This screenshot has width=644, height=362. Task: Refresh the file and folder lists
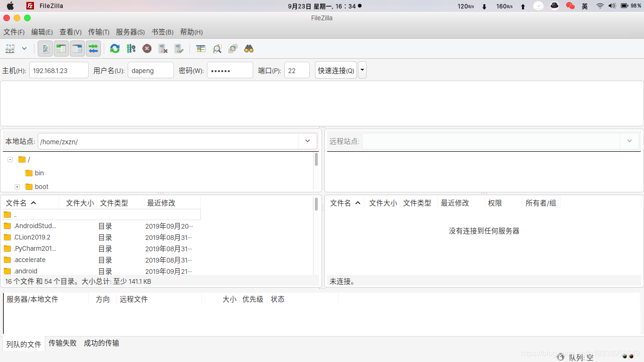pyautogui.click(x=115, y=49)
